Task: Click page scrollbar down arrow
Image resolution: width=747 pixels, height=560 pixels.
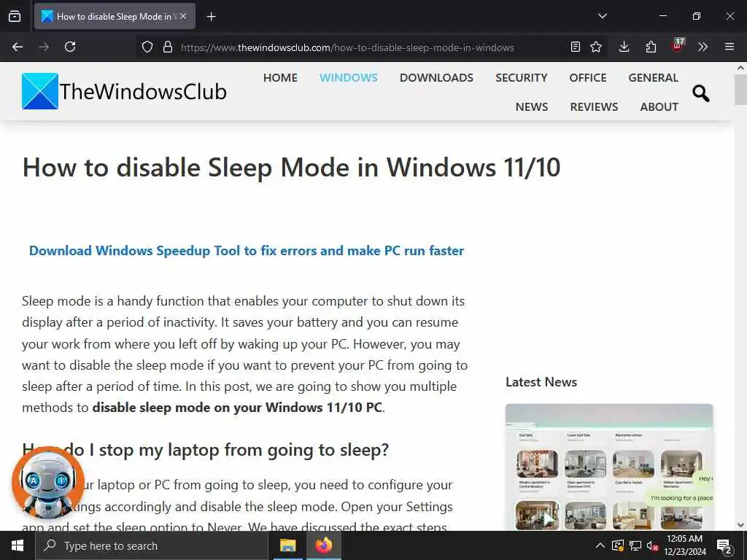Action: [x=741, y=525]
